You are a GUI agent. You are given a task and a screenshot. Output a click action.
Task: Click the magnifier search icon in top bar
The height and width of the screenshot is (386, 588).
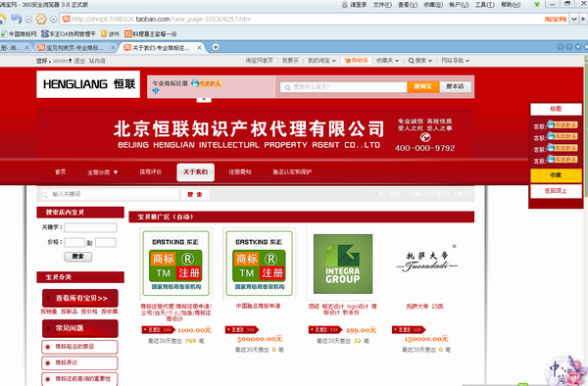(411, 61)
